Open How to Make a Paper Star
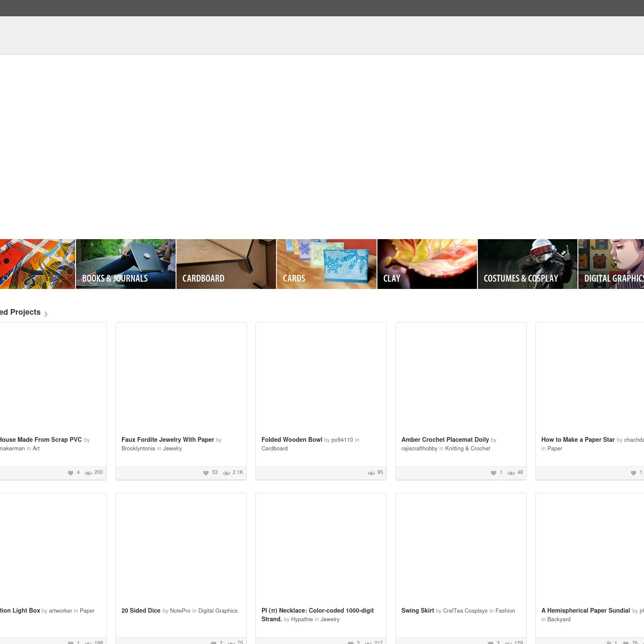This screenshot has width=644, height=644. (578, 440)
